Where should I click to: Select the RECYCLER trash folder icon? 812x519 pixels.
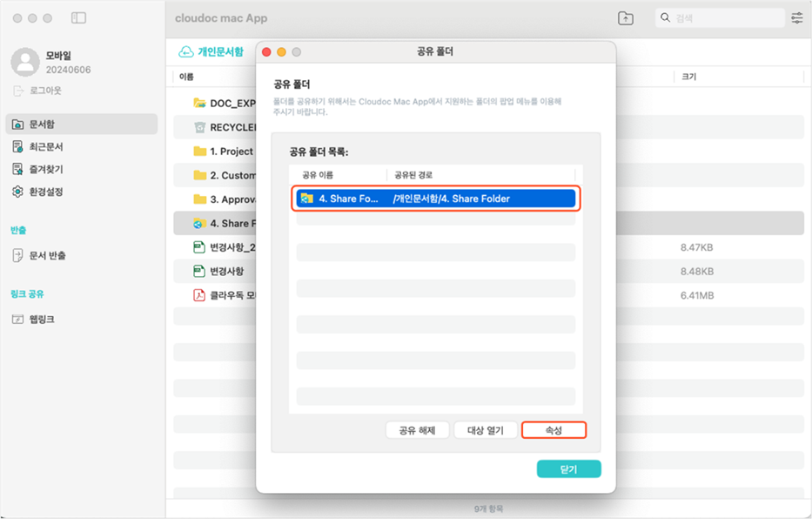pyautogui.click(x=199, y=127)
